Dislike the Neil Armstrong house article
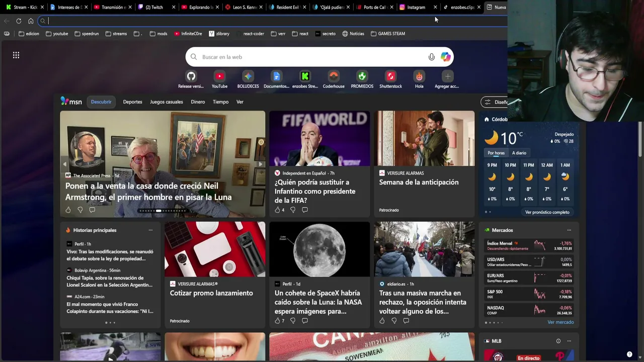 click(80, 210)
